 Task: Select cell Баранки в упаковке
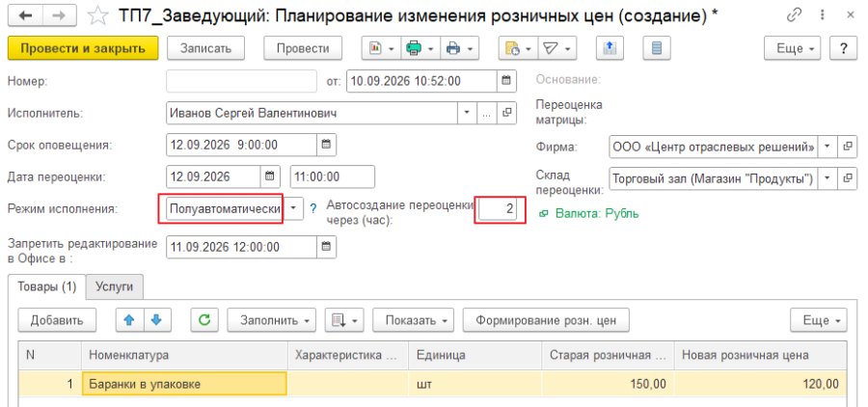[x=184, y=384]
